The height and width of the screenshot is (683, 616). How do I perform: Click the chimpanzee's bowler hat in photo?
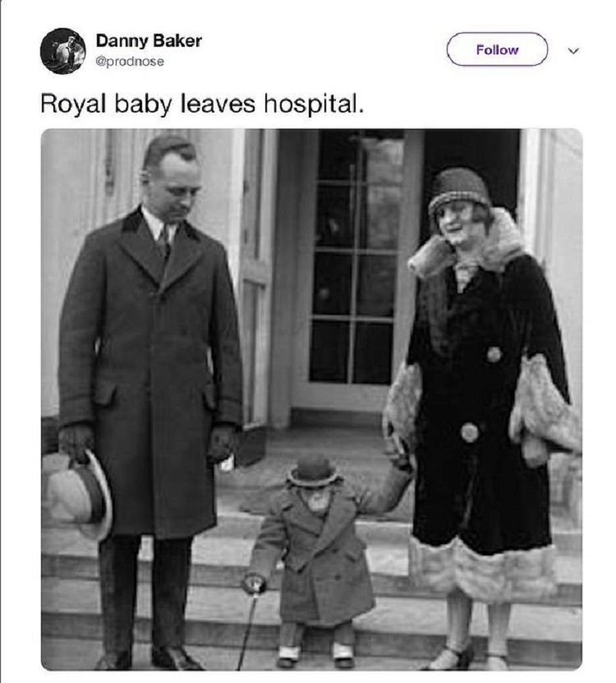313,471
